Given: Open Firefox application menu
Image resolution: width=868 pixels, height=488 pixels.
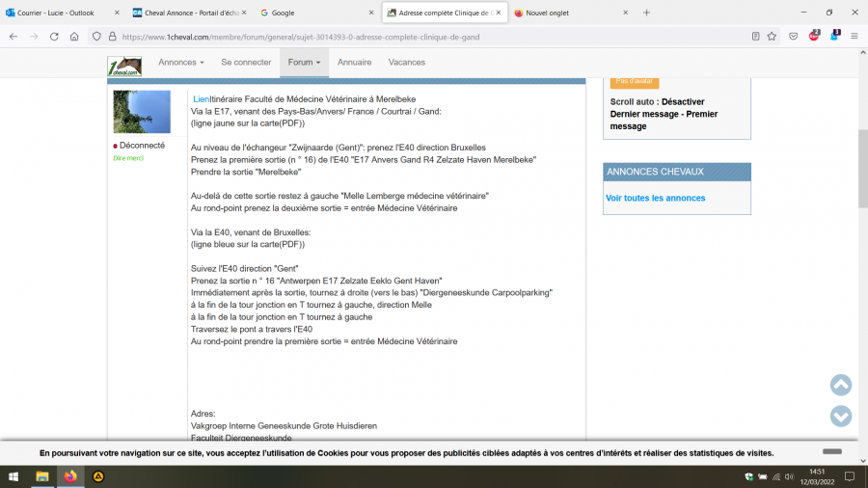Looking at the screenshot, I should point(854,37).
